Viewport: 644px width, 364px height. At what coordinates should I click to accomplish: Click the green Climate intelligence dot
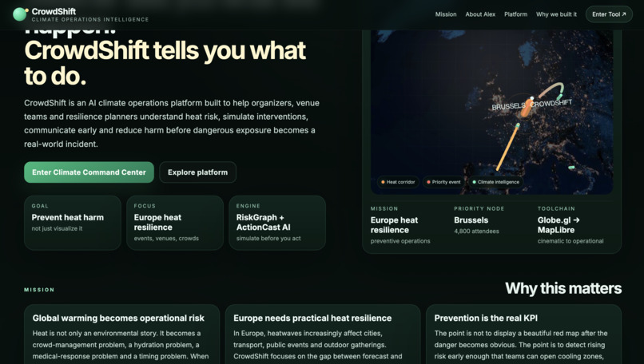click(474, 182)
